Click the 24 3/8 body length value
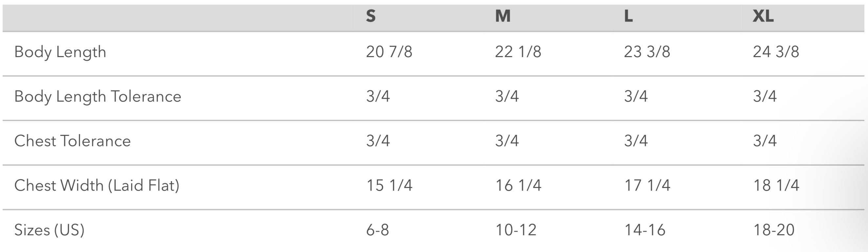This screenshot has height=252, width=868. (776, 52)
